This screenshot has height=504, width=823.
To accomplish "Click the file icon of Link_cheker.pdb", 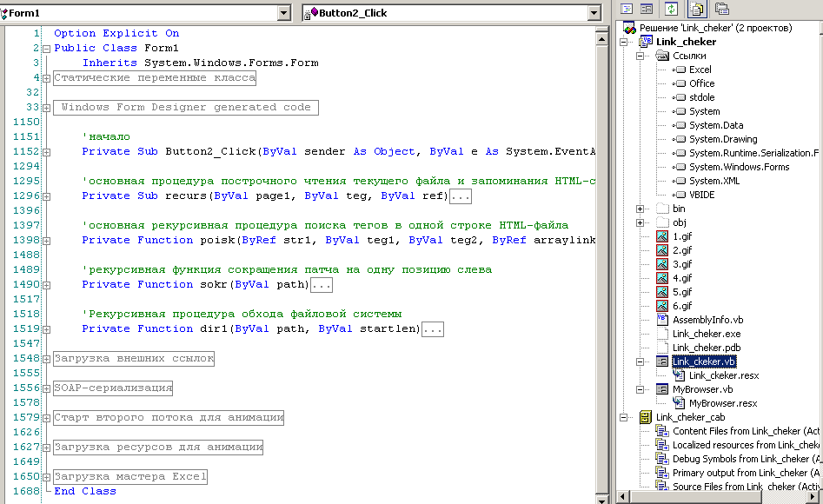I will (662, 348).
